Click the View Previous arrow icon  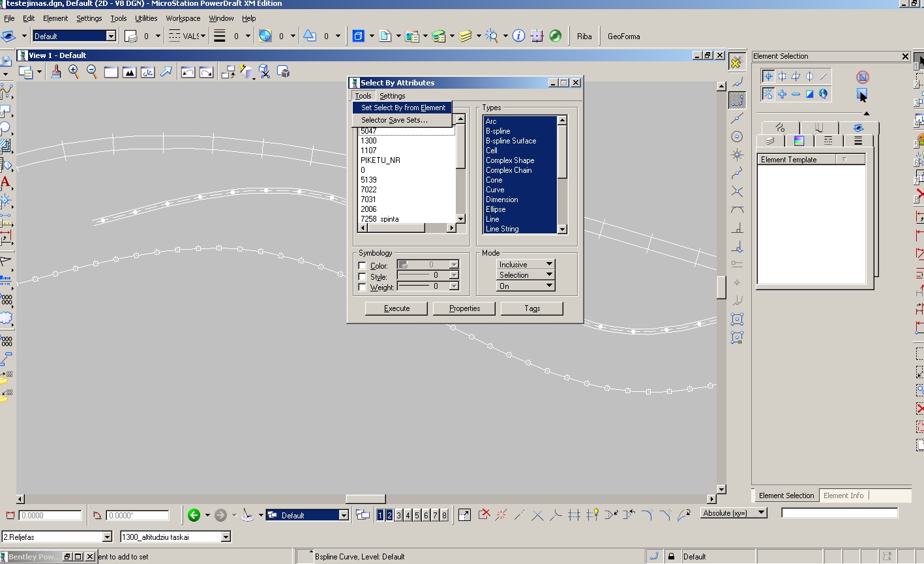click(x=188, y=72)
